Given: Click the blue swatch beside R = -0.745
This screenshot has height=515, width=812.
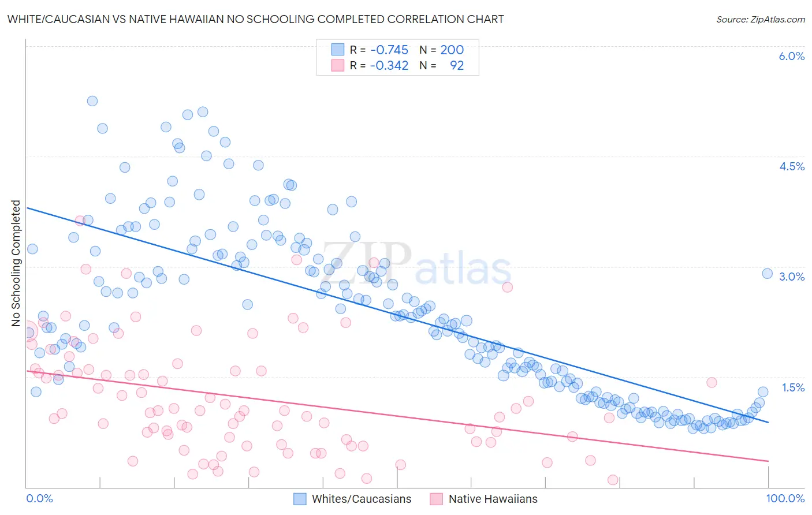Looking at the screenshot, I should pos(338,50).
